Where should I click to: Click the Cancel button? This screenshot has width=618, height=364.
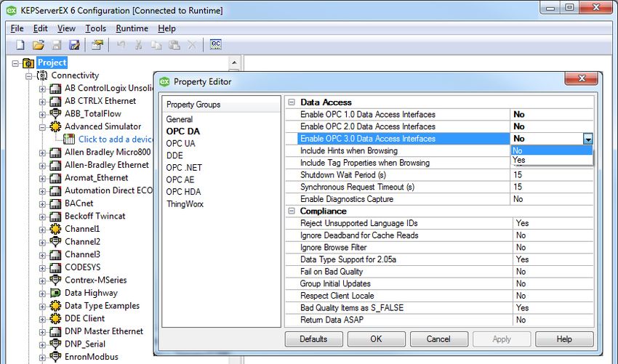click(x=438, y=339)
